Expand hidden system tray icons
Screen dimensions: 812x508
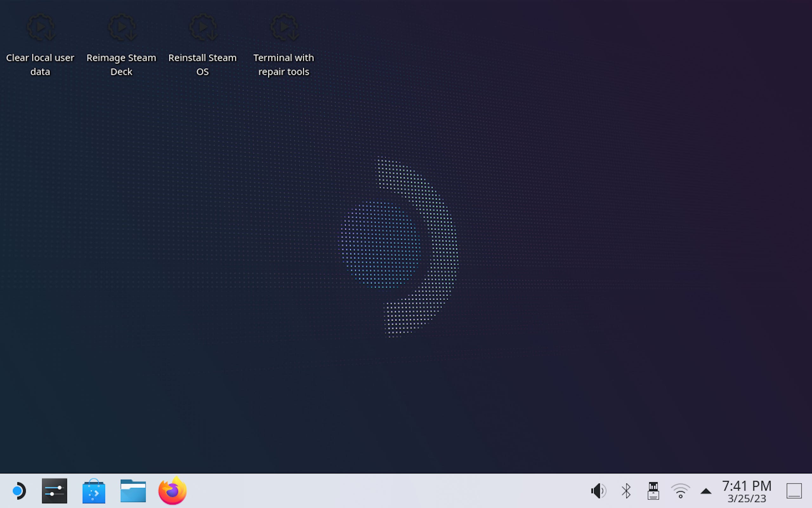[x=706, y=491]
